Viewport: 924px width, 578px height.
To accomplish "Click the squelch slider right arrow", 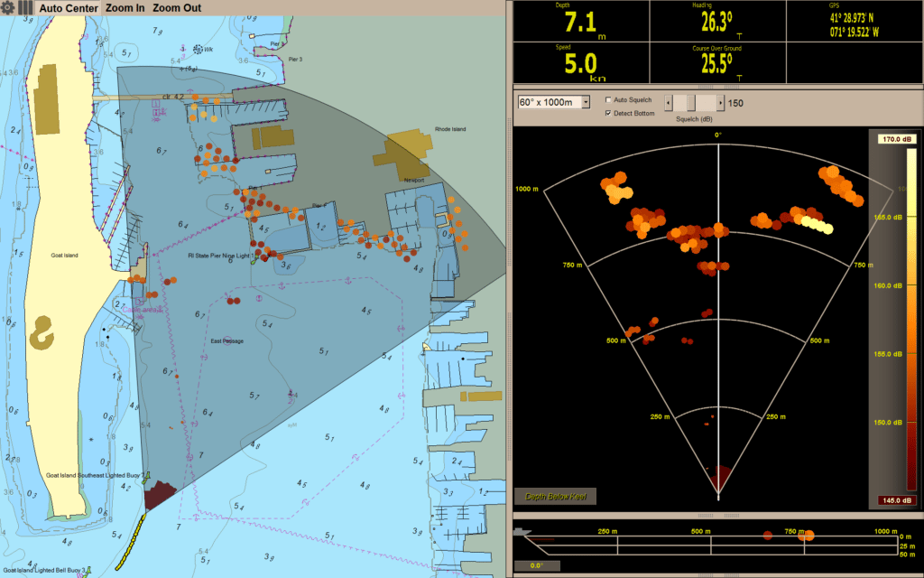I will (x=720, y=103).
